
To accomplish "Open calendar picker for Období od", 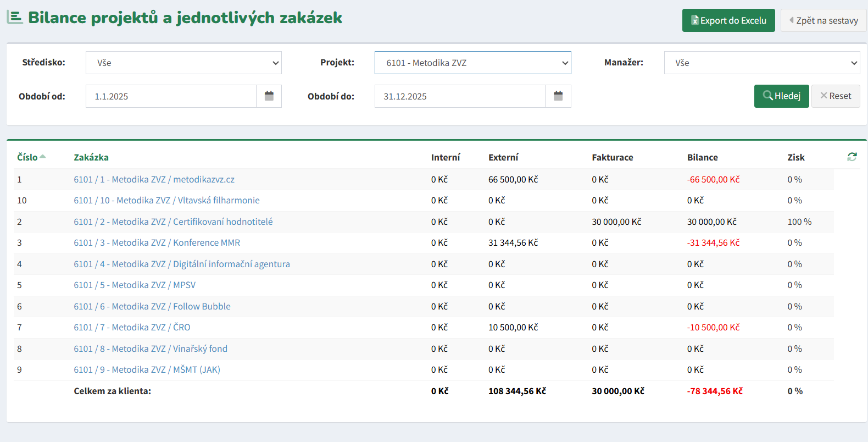I will click(x=269, y=96).
